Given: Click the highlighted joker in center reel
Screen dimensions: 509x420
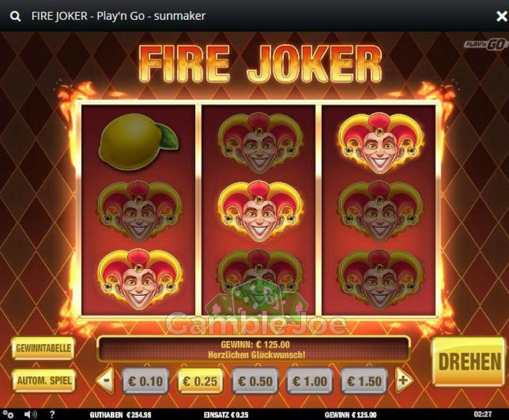Looking at the screenshot, I should tap(259, 211).
